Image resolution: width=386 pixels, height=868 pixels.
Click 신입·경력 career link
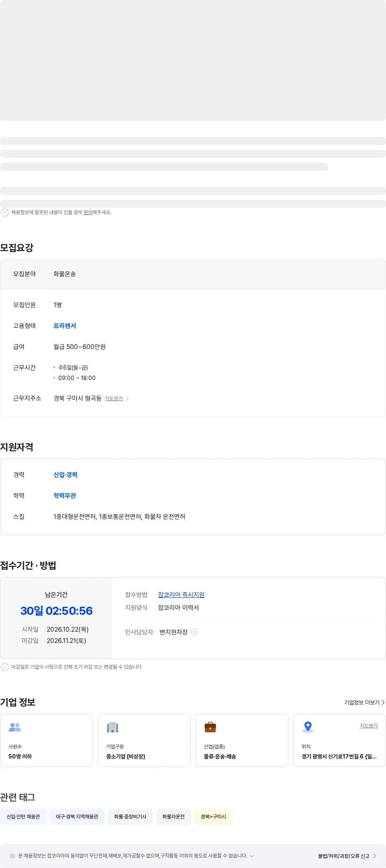66,475
